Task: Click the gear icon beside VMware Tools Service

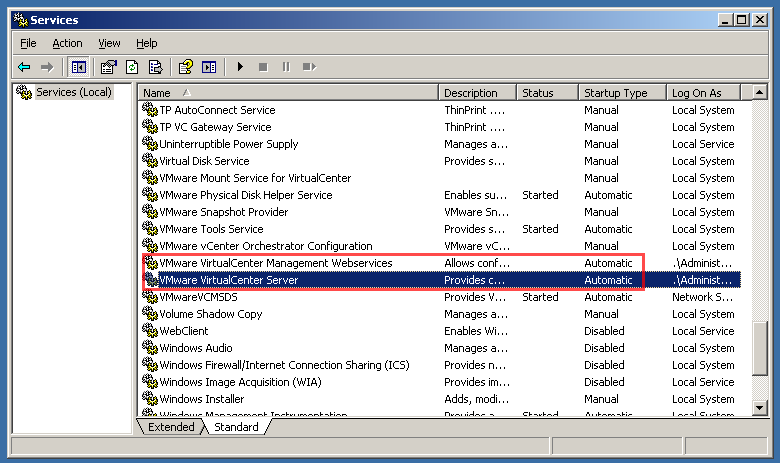Action: pyautogui.click(x=150, y=229)
